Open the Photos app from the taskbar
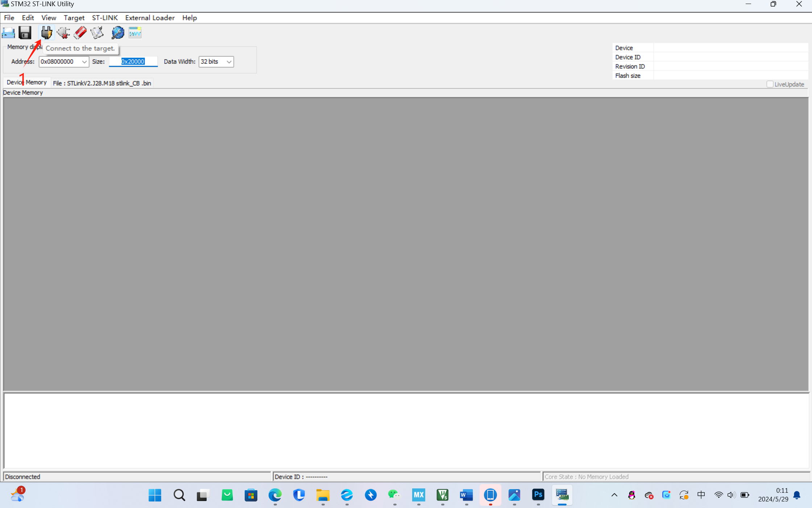812x508 pixels. pos(514,495)
